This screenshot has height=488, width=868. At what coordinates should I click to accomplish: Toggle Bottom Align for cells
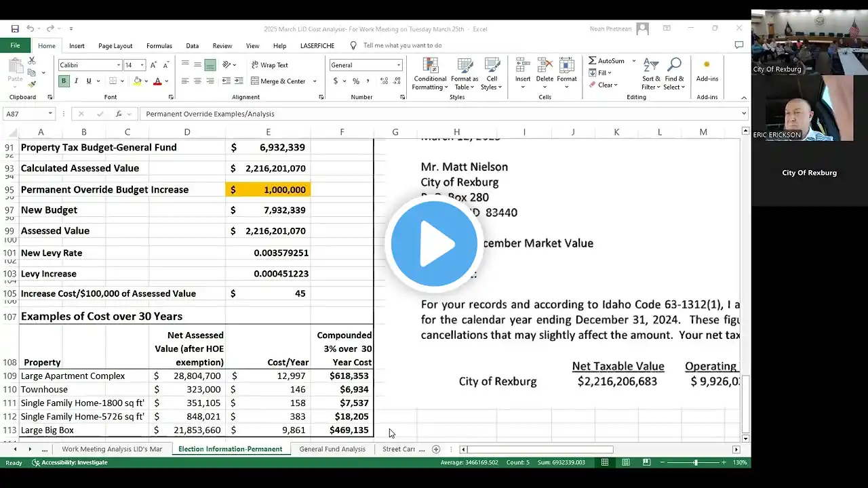click(210, 65)
